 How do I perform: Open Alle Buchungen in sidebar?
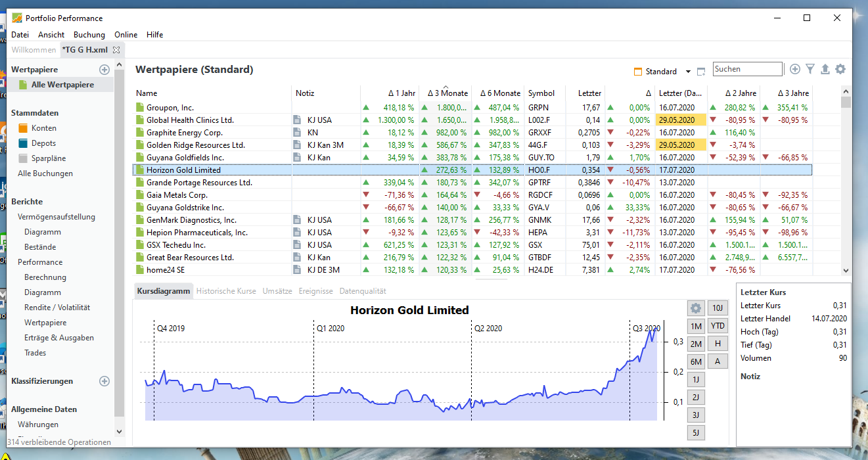[x=45, y=173]
